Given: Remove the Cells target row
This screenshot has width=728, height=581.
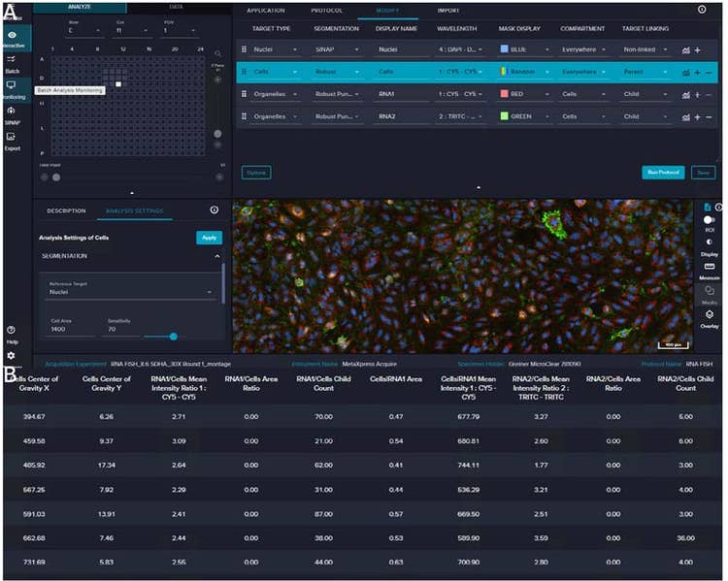Looking at the screenshot, I should 709,73.
